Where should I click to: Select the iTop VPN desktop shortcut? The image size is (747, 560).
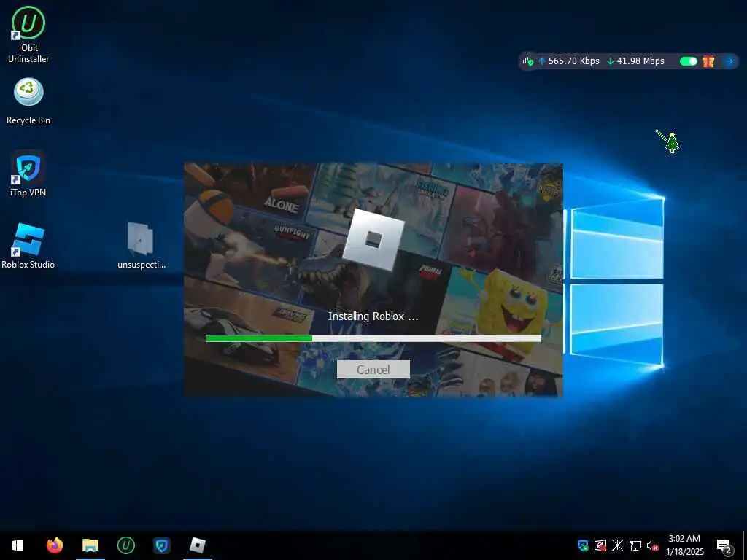click(28, 174)
